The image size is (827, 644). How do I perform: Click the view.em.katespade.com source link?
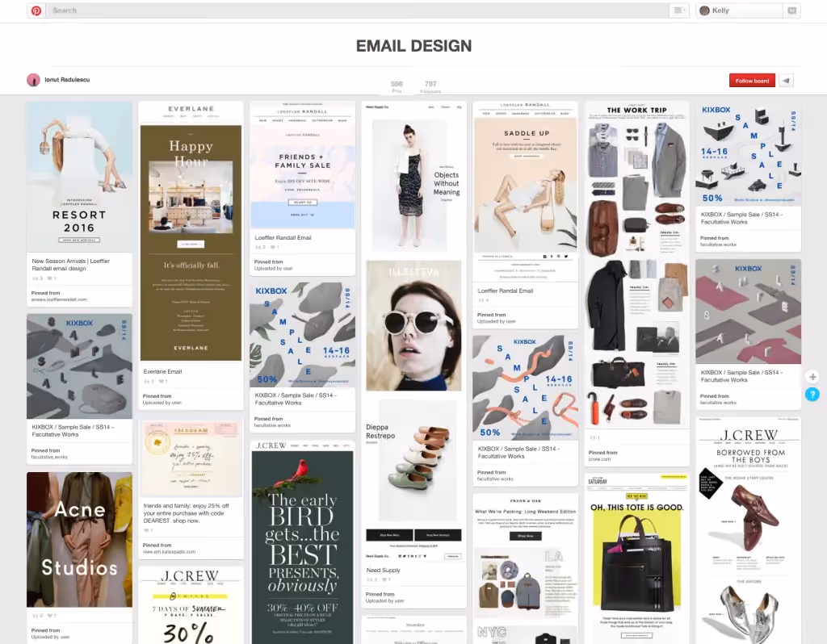(x=169, y=552)
